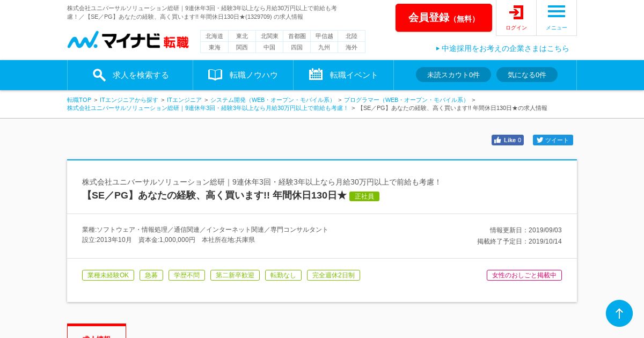Click the login door icon
644x338 pixels.
(x=516, y=12)
